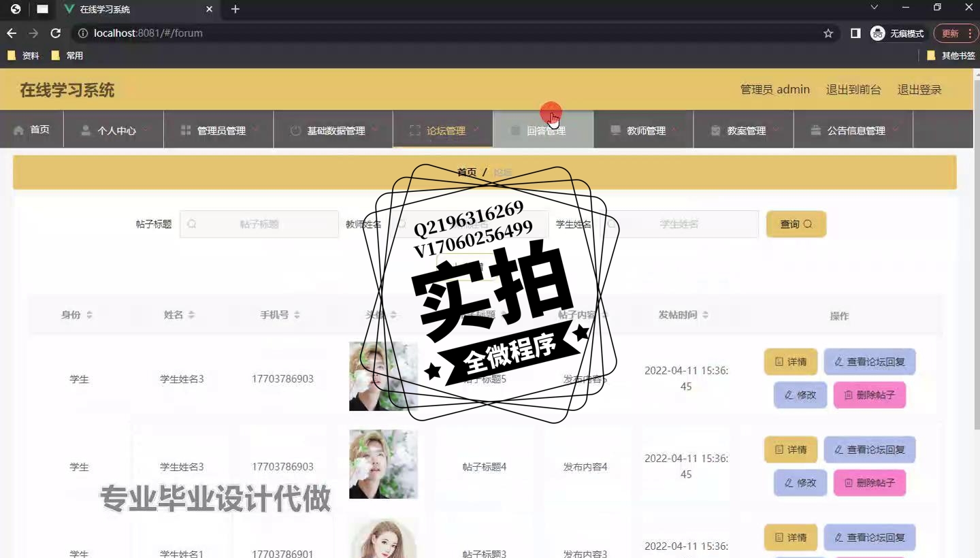
Task: Click the site info icon in address bar
Action: point(82,33)
